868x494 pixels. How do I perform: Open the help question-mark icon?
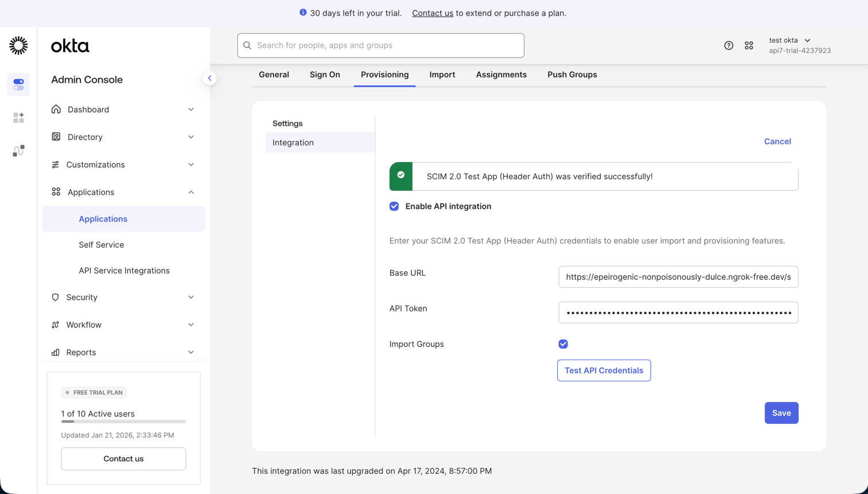point(728,45)
